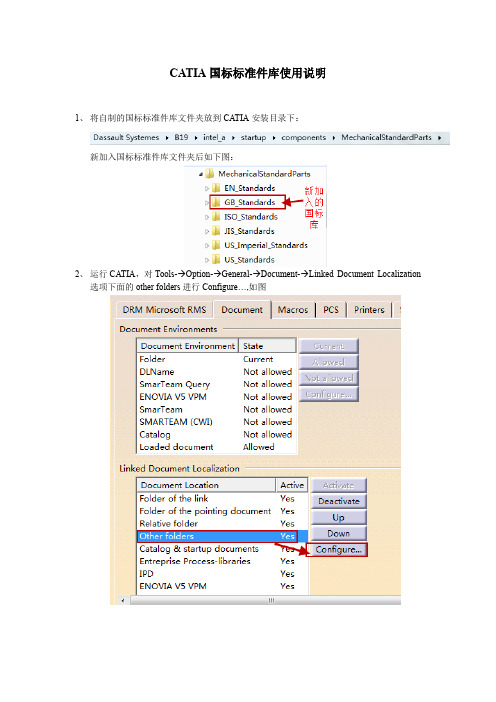Open the ISO_Standards folder icon

tap(216, 217)
